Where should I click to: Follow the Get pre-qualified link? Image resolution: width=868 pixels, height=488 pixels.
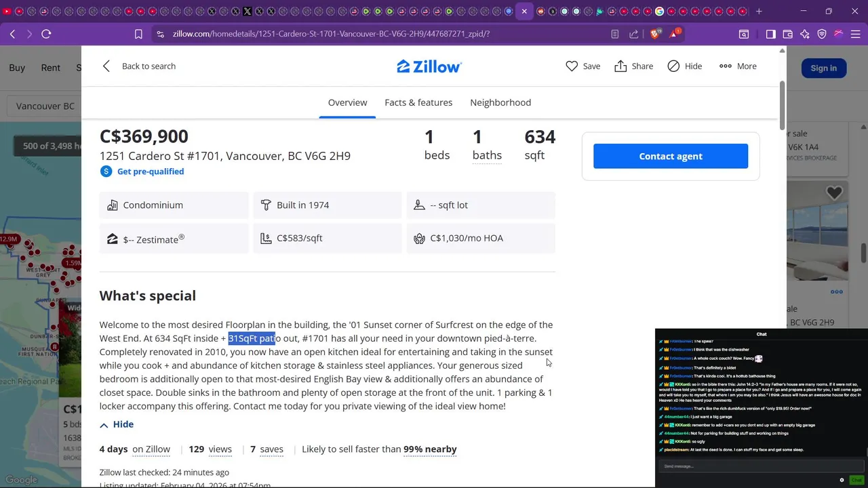151,171
